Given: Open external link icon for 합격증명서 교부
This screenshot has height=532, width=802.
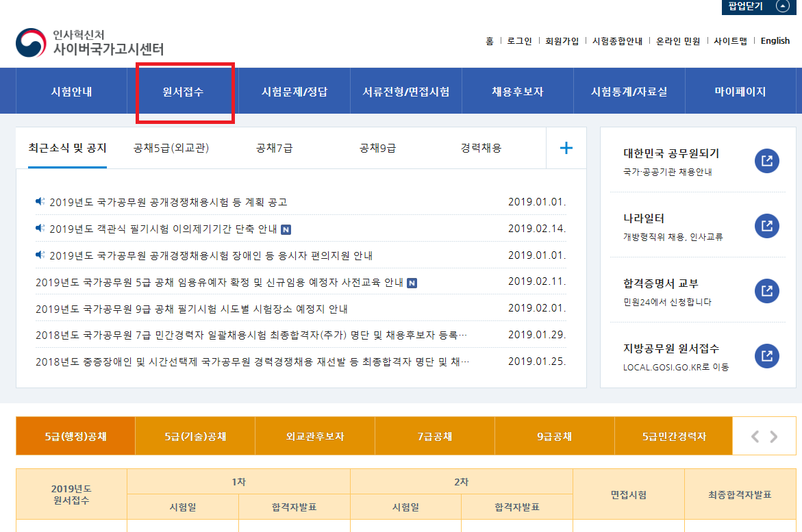Looking at the screenshot, I should [x=767, y=290].
